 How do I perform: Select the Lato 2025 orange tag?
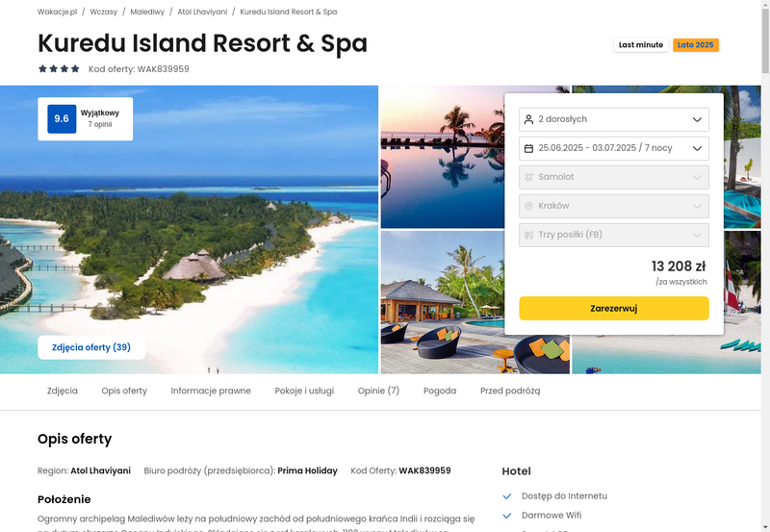[695, 44]
